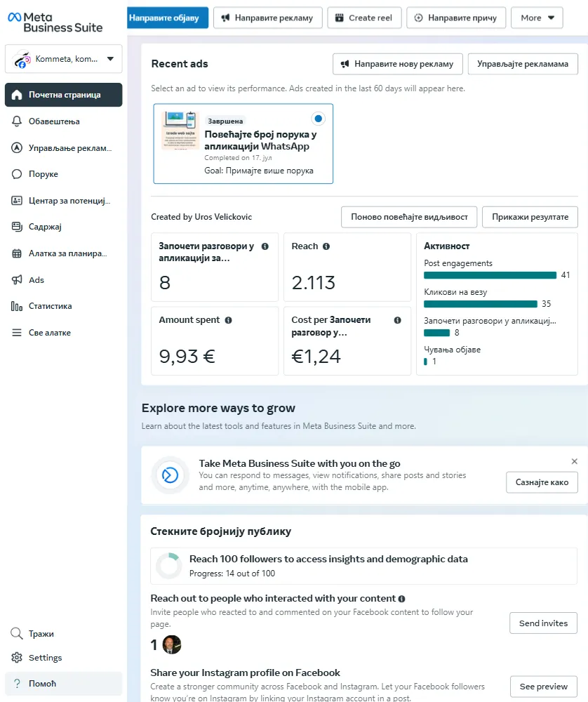
Task: Show Све алатке menu
Action: (64, 333)
